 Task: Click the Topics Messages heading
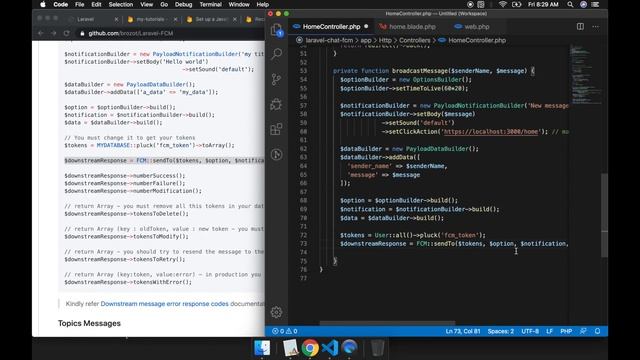89,323
